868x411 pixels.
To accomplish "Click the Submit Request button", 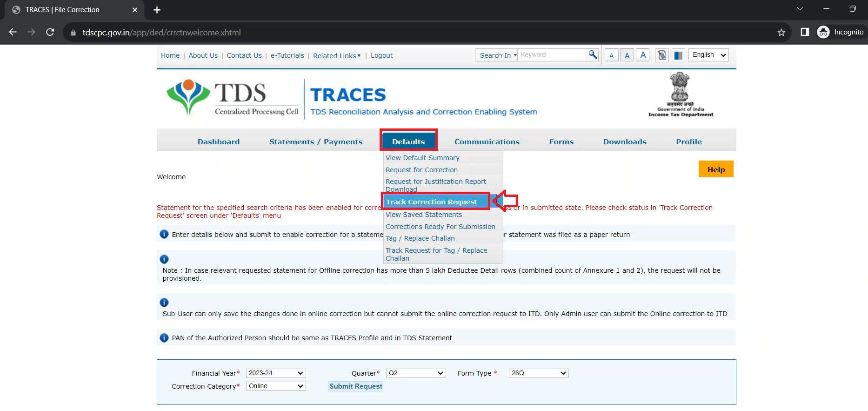I will [356, 386].
